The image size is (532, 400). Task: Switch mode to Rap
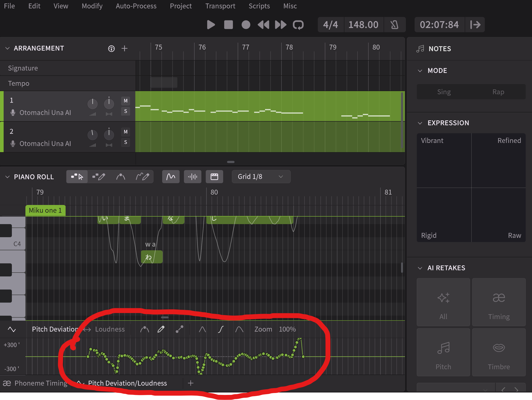click(x=498, y=92)
